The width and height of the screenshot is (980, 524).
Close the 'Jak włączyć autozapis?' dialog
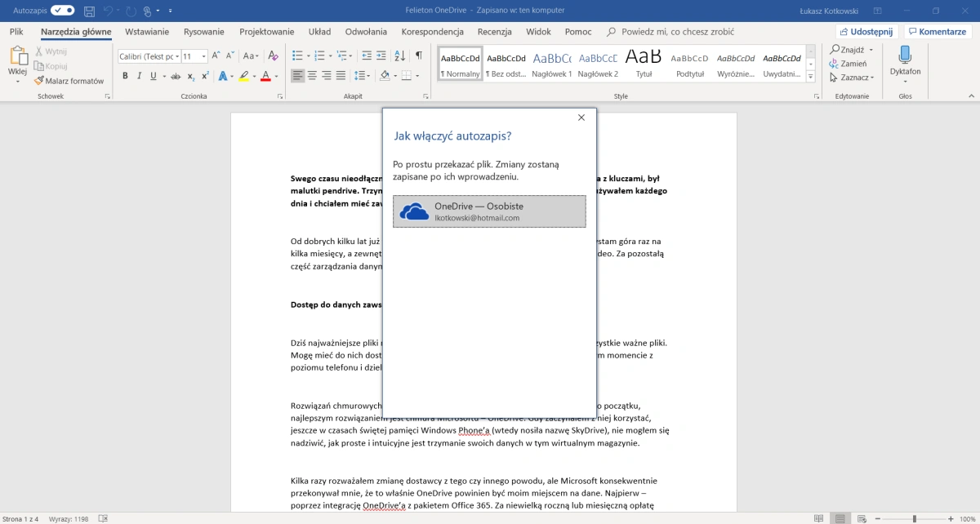(581, 118)
